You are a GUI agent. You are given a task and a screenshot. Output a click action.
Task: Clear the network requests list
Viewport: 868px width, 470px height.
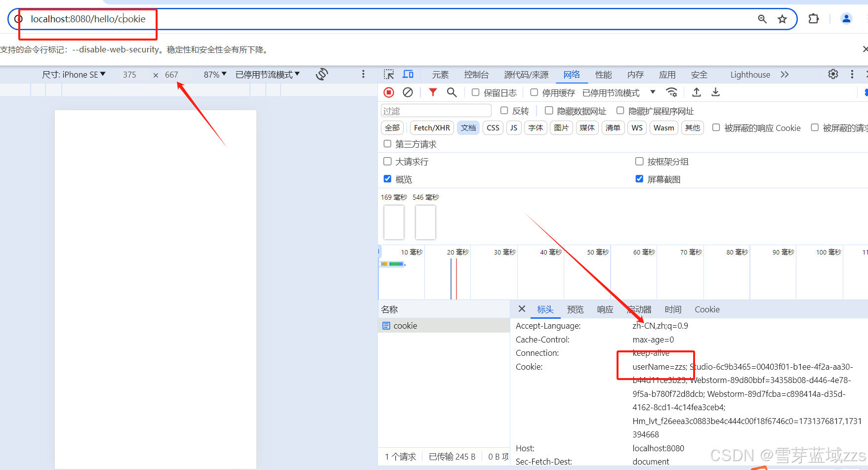(407, 92)
